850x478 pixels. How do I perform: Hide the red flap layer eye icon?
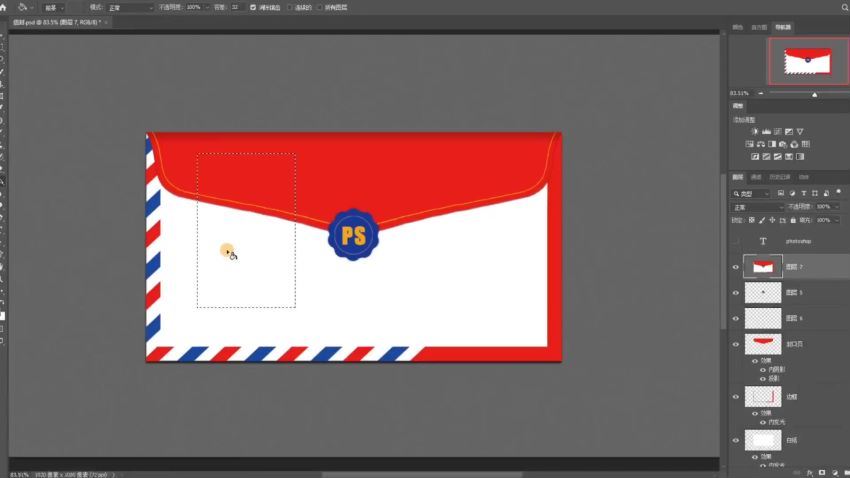point(736,344)
